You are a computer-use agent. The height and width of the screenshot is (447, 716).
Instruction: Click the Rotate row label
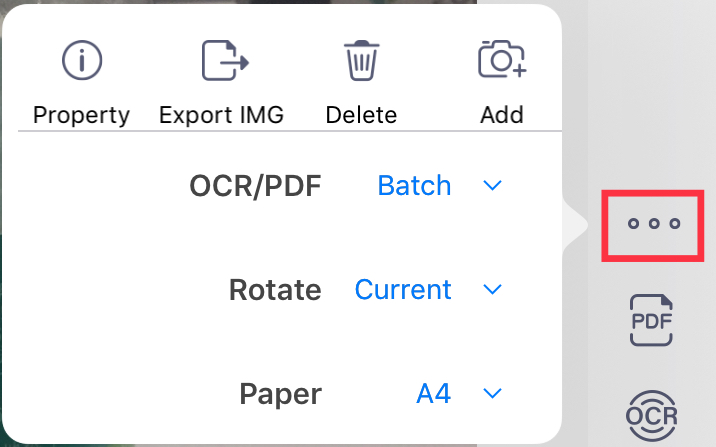point(275,290)
